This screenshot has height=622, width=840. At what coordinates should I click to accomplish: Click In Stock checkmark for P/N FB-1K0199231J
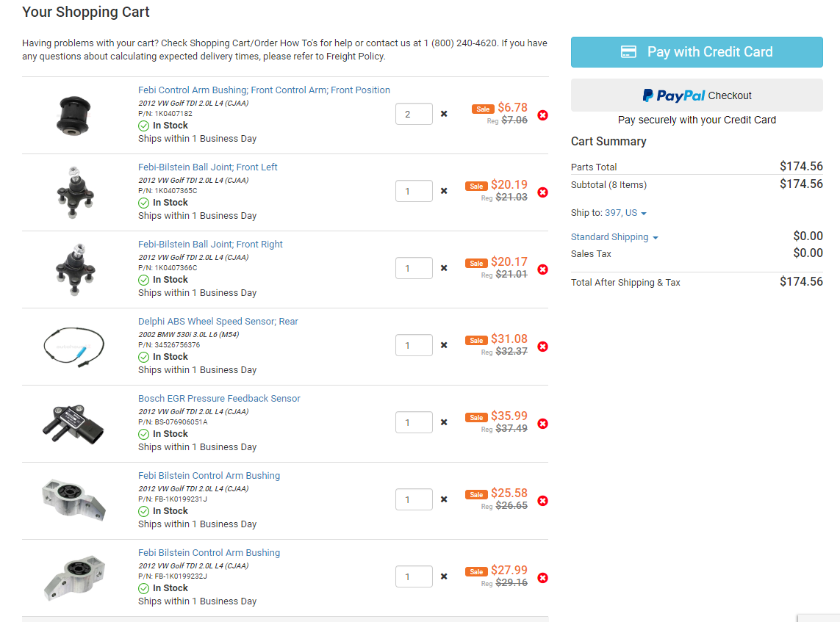pyautogui.click(x=143, y=511)
